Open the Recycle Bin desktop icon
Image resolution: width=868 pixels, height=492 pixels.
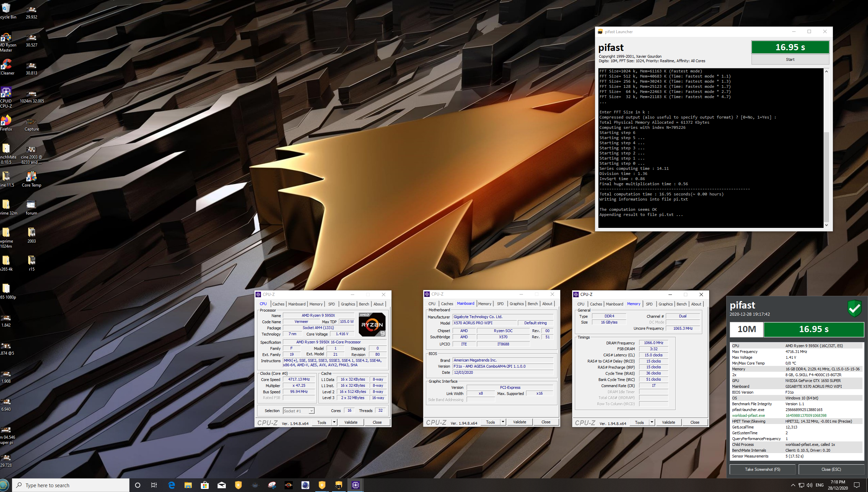pyautogui.click(x=7, y=11)
